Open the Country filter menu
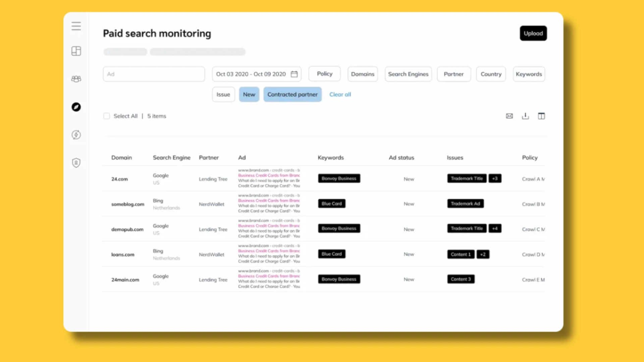Screen dimensions: 644x362 coord(491,74)
